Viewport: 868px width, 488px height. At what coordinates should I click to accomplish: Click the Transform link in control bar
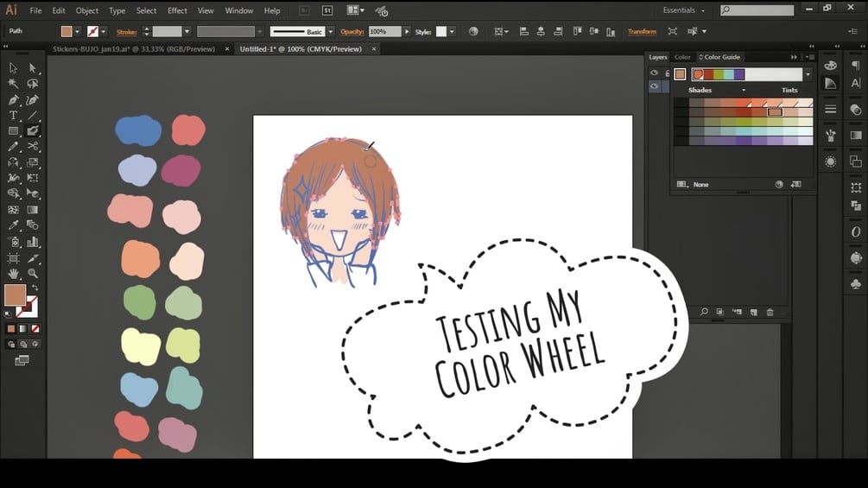[x=642, y=32]
